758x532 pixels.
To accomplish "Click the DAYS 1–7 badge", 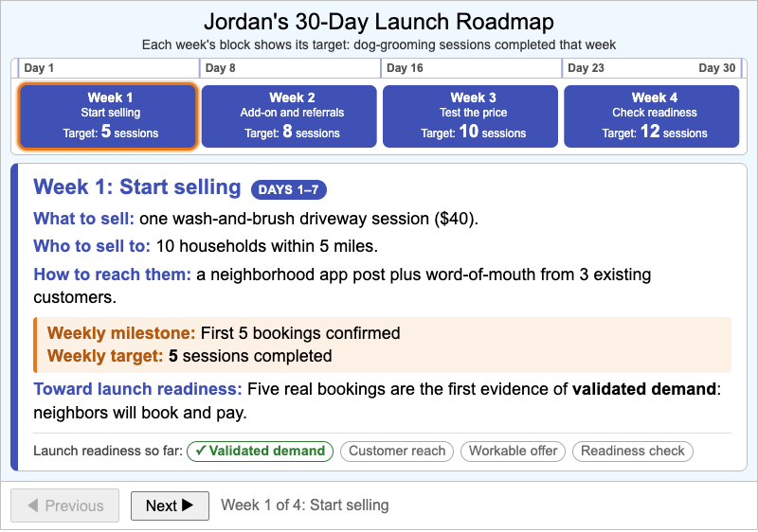I will (x=289, y=189).
